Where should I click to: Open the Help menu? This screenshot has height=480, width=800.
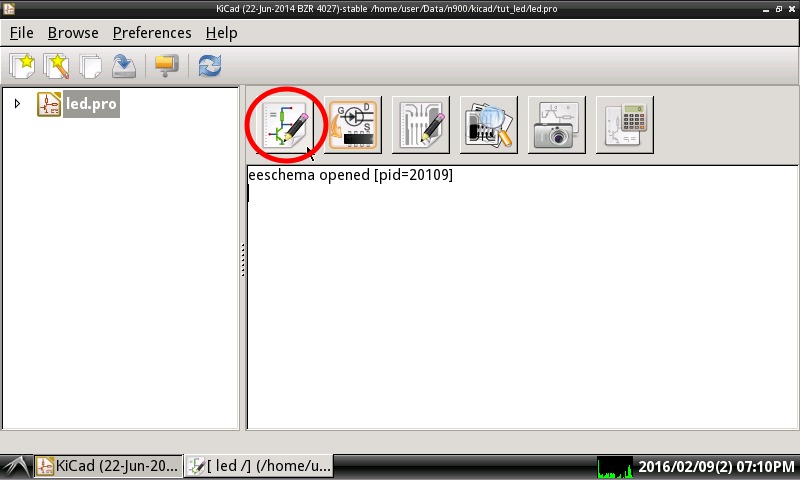pos(221,33)
